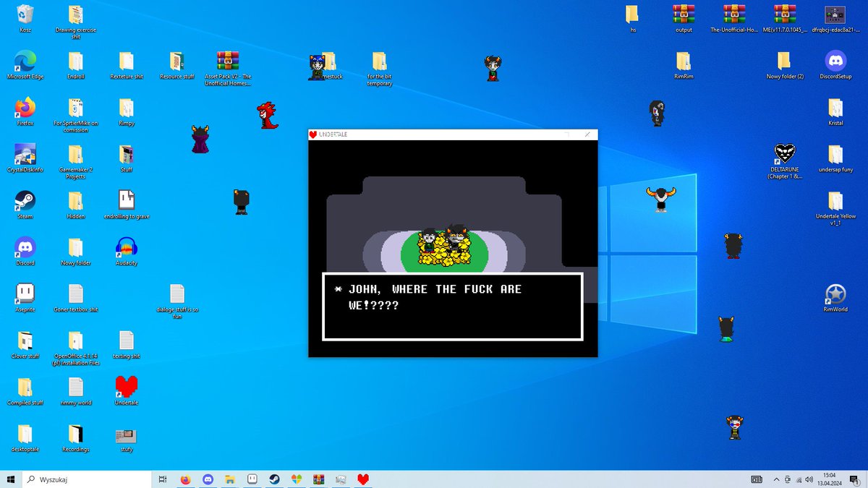Screen dimensions: 868x488
Task: Click the red dragon-costume sprite on desktop
Action: pos(268,116)
